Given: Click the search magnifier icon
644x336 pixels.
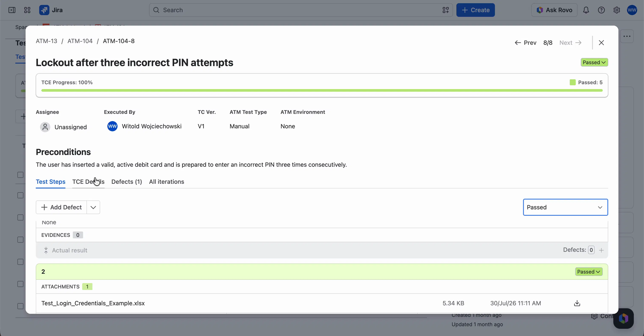Looking at the screenshot, I should (x=156, y=10).
